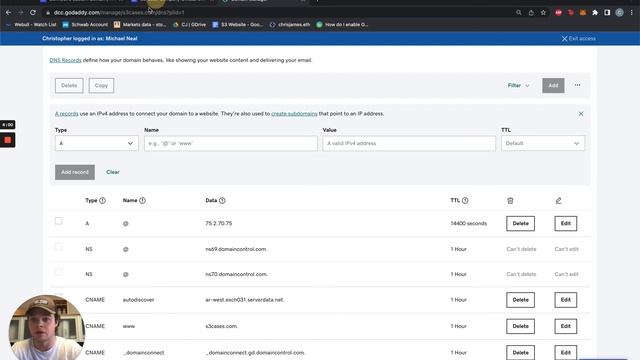Click the lock icon in address bar

click(x=48, y=13)
